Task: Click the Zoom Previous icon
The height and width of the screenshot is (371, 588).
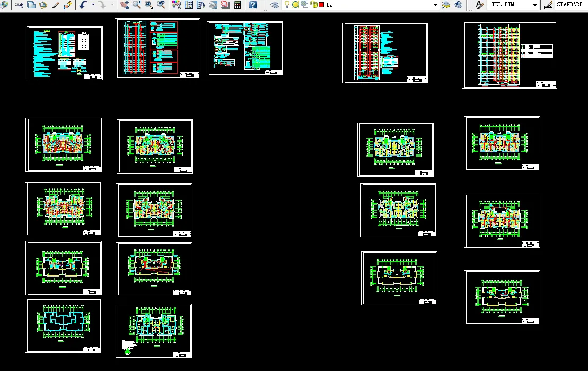Action: tap(161, 5)
